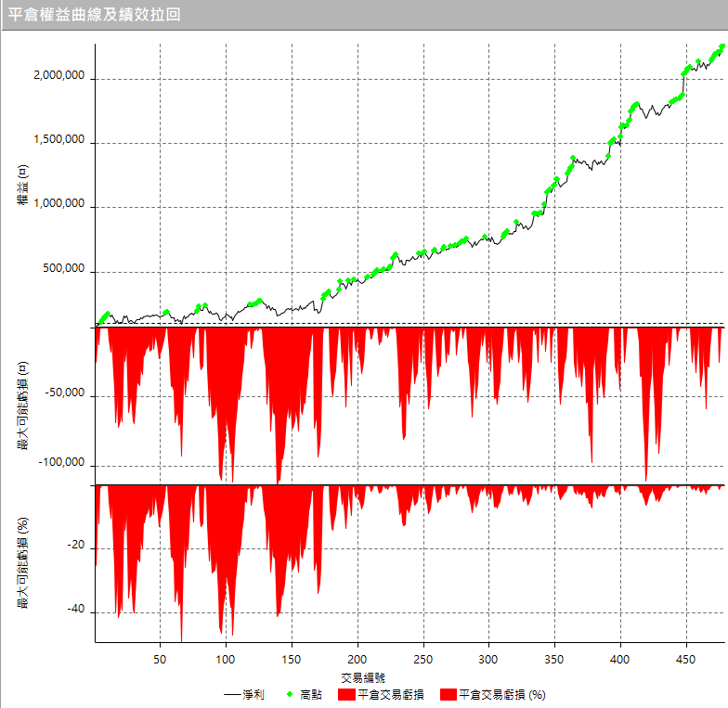Click the 250 tick on x-axis
The image size is (728, 708).
423,659
